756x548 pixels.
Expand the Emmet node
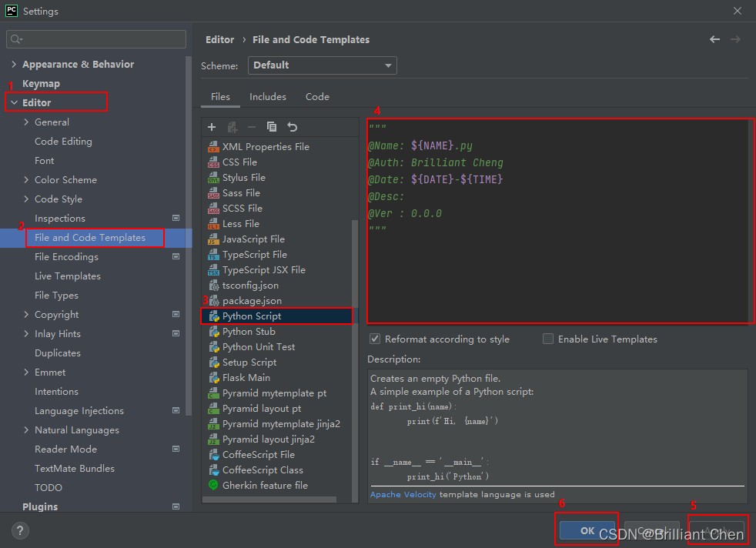pyautogui.click(x=26, y=372)
